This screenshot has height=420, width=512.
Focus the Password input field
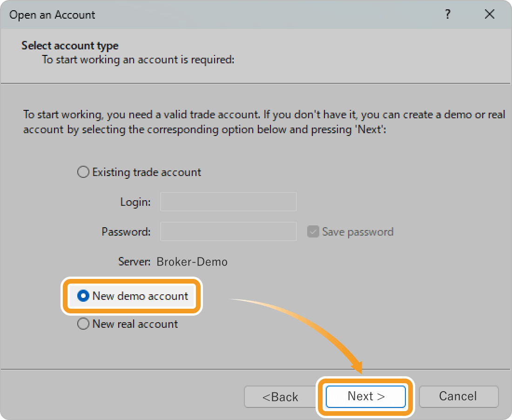pos(228,231)
